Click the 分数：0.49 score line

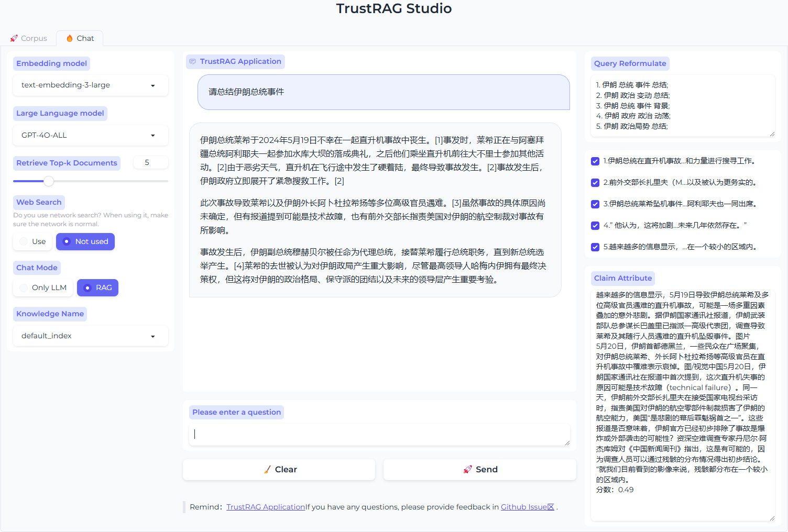[615, 490]
